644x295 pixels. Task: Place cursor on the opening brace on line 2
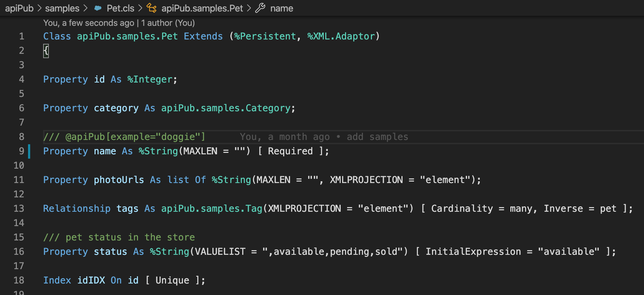tap(46, 51)
